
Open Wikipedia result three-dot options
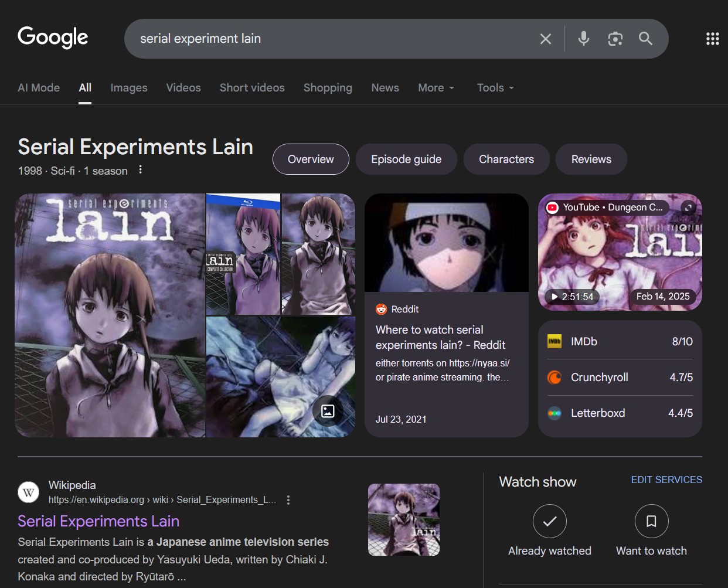288,500
